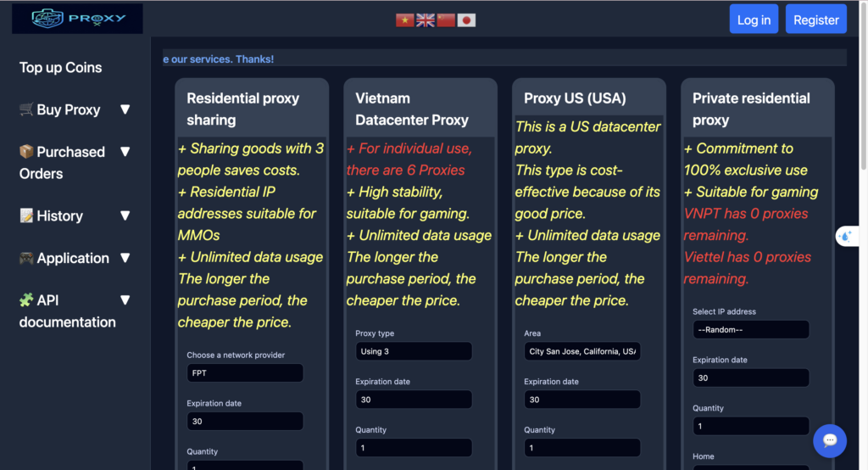Open the blue chat bubble widget

[829, 440]
